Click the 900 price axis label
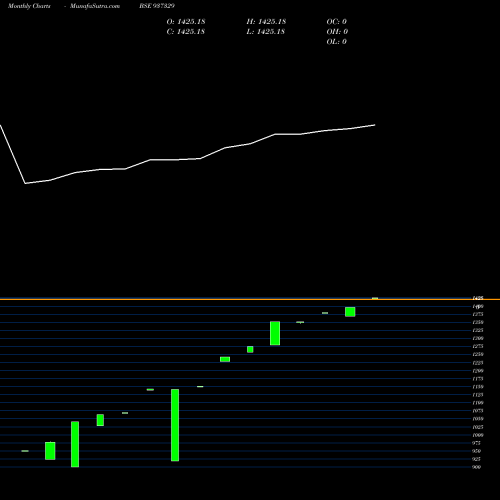Image resolution: width=500 pixels, height=500 pixels. coord(477,467)
